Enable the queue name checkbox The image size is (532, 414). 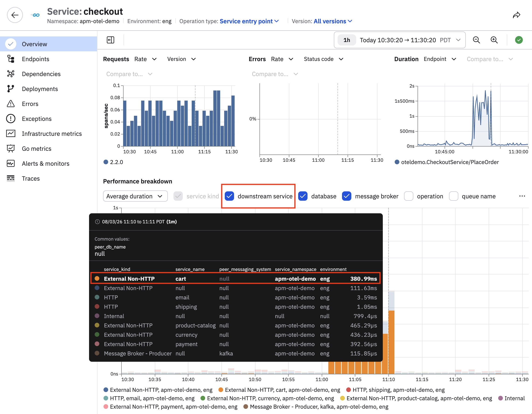[x=454, y=196]
